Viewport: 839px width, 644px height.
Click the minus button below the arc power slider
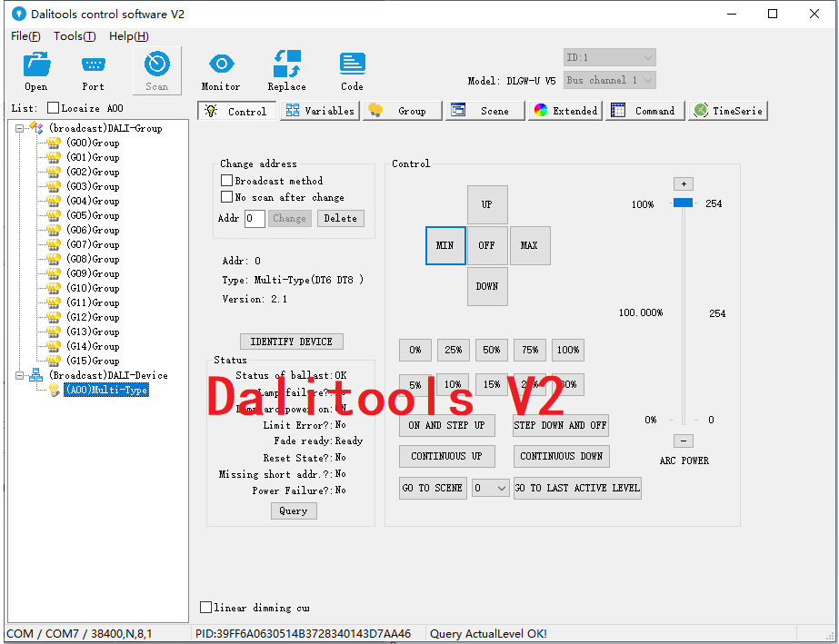tap(684, 441)
